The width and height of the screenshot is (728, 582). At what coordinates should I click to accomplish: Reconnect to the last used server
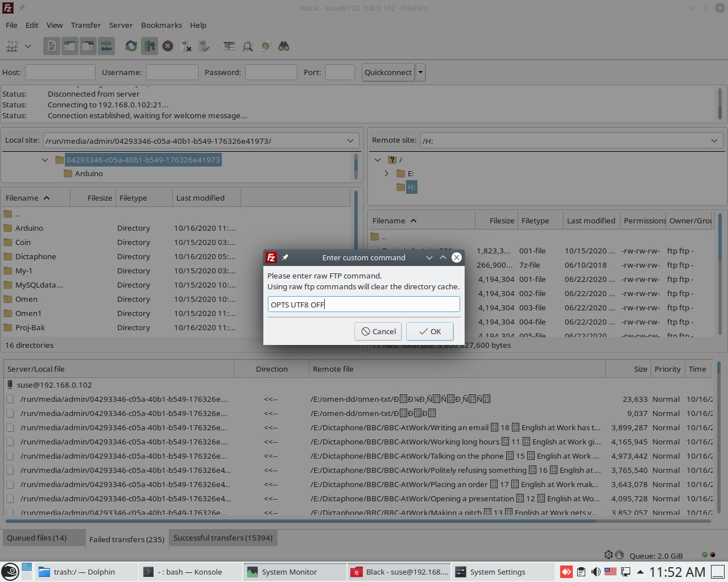coord(204,46)
